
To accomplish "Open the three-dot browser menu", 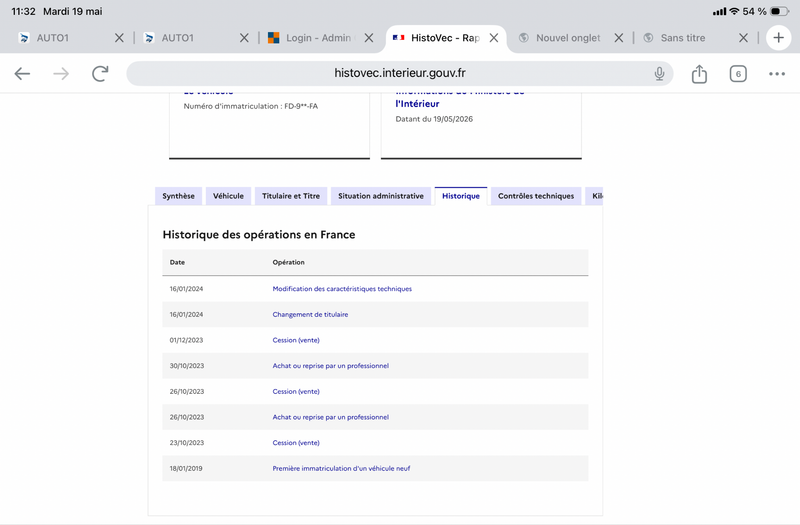I will pyautogui.click(x=777, y=74).
